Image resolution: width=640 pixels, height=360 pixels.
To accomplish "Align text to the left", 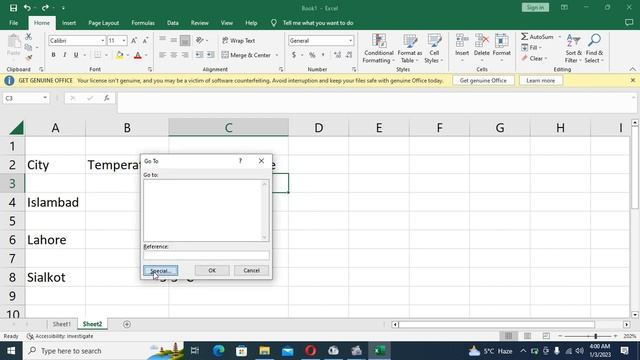I will [162, 55].
